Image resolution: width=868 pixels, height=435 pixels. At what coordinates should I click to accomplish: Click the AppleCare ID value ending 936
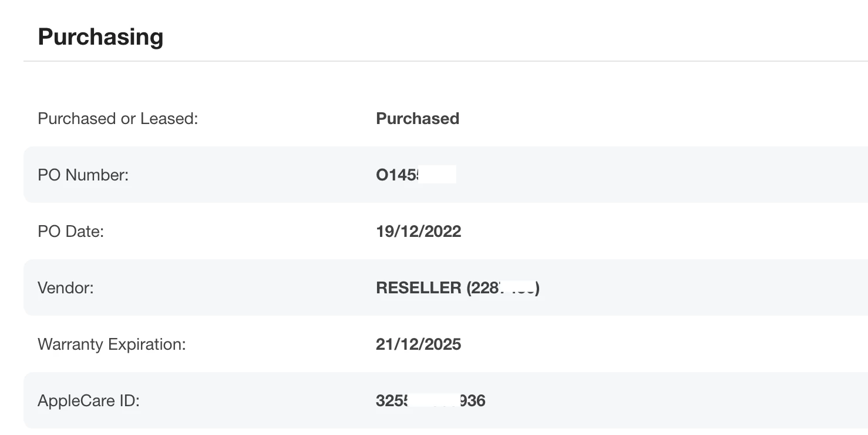(x=431, y=400)
